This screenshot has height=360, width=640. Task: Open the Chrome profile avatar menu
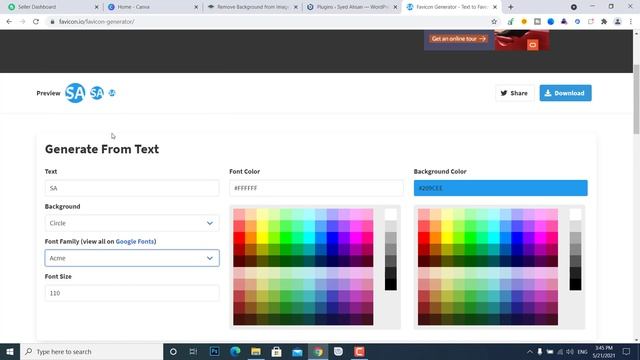click(618, 22)
